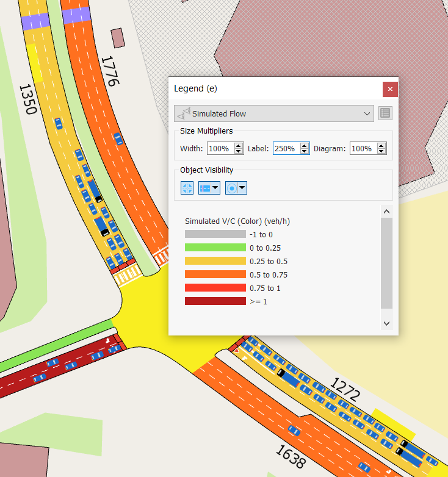The image size is (448, 477).
Task: Increase the Diagram multiplier with up arrow
Action: [381, 146]
